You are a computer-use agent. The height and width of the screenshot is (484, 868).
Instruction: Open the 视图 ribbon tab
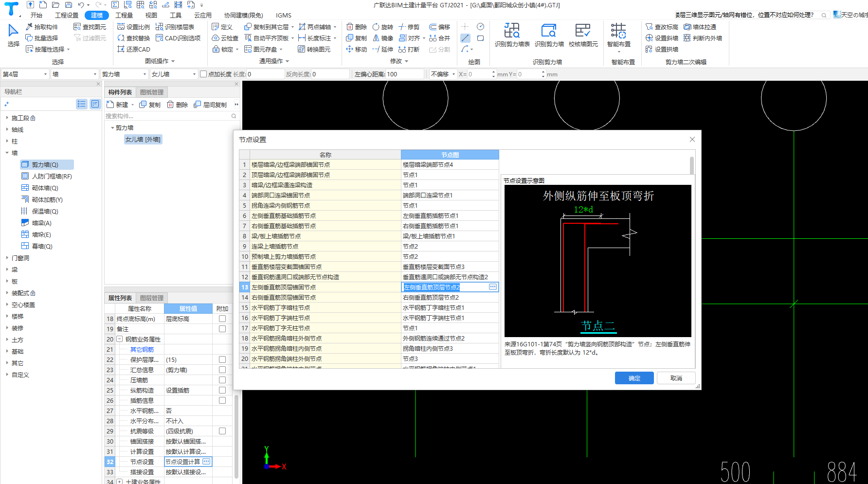pos(151,15)
